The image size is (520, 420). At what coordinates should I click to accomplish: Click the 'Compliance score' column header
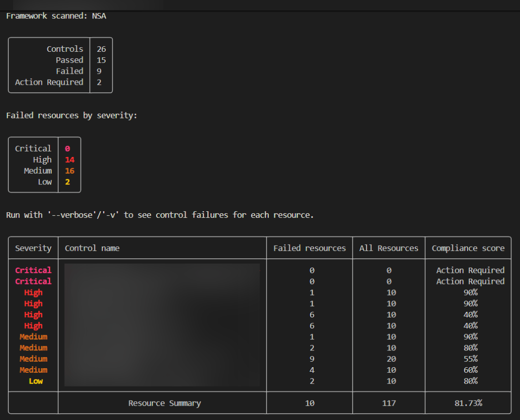point(468,248)
